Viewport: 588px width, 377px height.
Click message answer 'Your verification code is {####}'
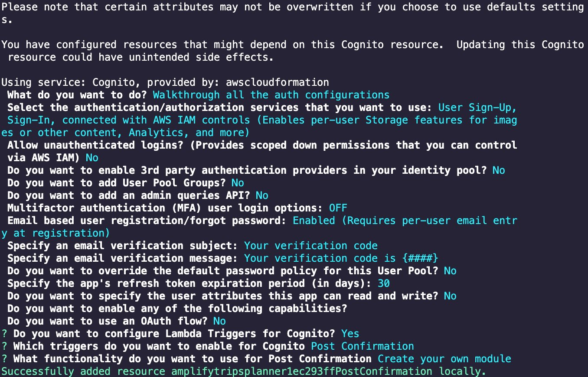[341, 258]
